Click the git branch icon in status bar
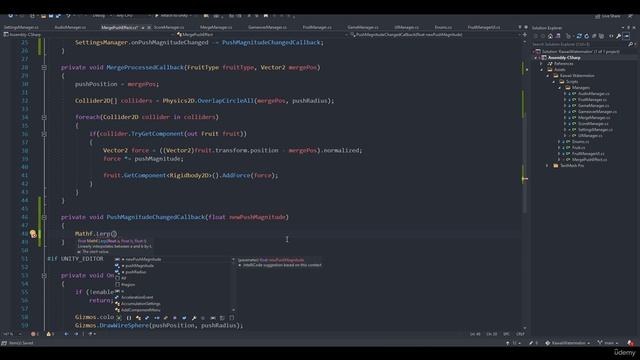The width and height of the screenshot is (640, 360). 600,343
